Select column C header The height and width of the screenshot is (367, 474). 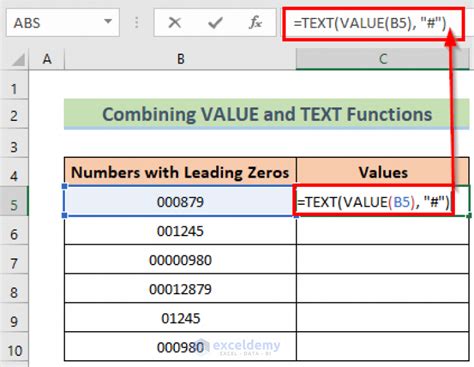click(383, 59)
